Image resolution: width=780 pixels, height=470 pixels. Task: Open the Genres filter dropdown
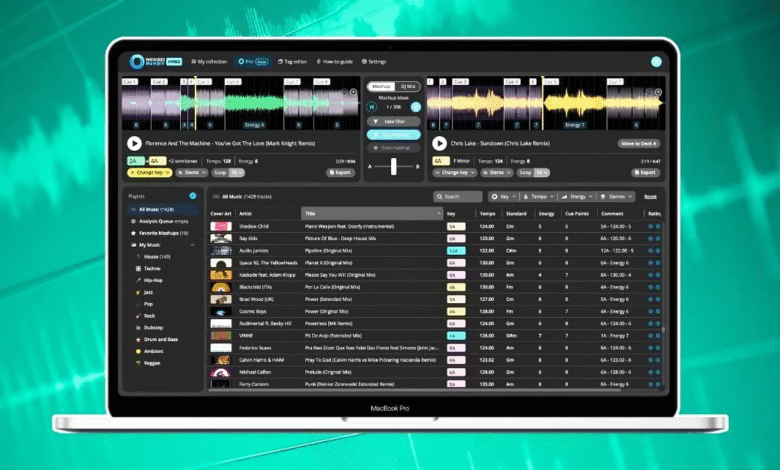pos(616,196)
